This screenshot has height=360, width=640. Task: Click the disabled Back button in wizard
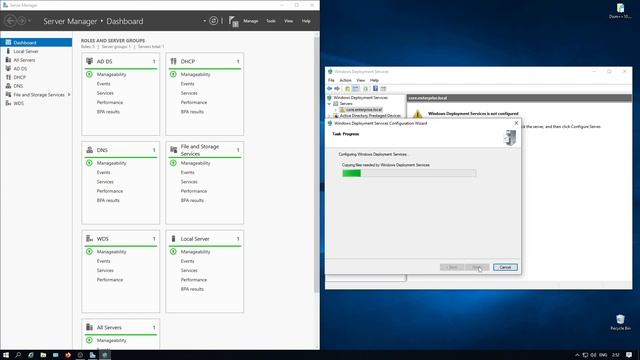(452, 267)
